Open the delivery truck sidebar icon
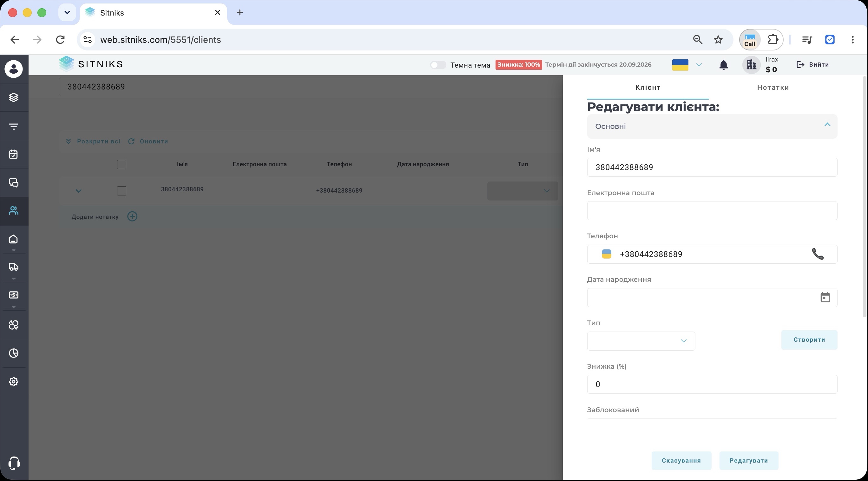This screenshot has width=868, height=481. click(13, 267)
